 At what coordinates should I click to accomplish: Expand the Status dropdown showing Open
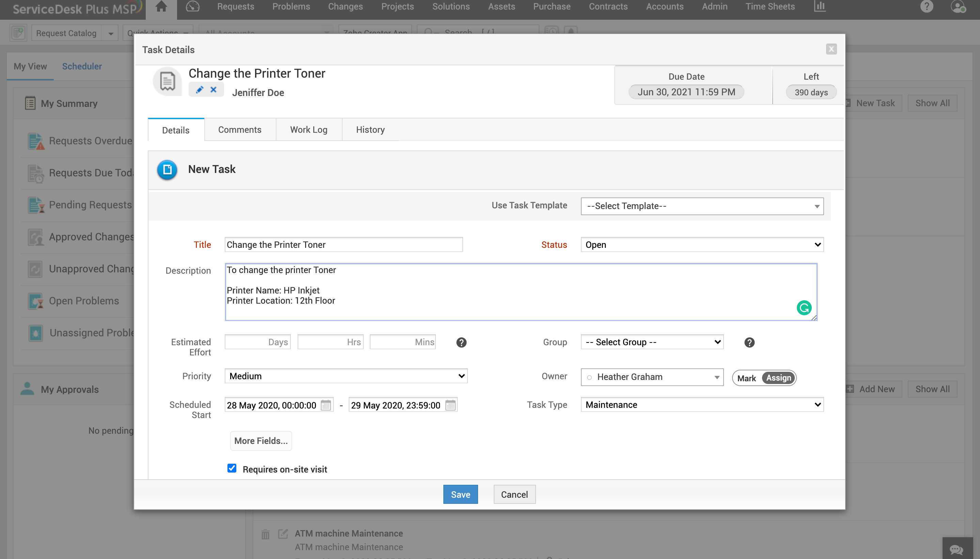click(x=702, y=244)
